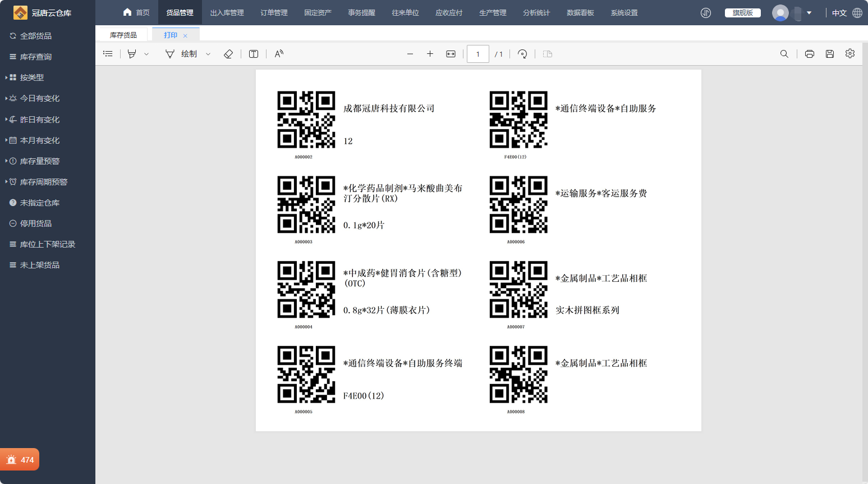The height and width of the screenshot is (484, 868).
Task: Open the 往来单位 menu
Action: pyautogui.click(x=405, y=12)
